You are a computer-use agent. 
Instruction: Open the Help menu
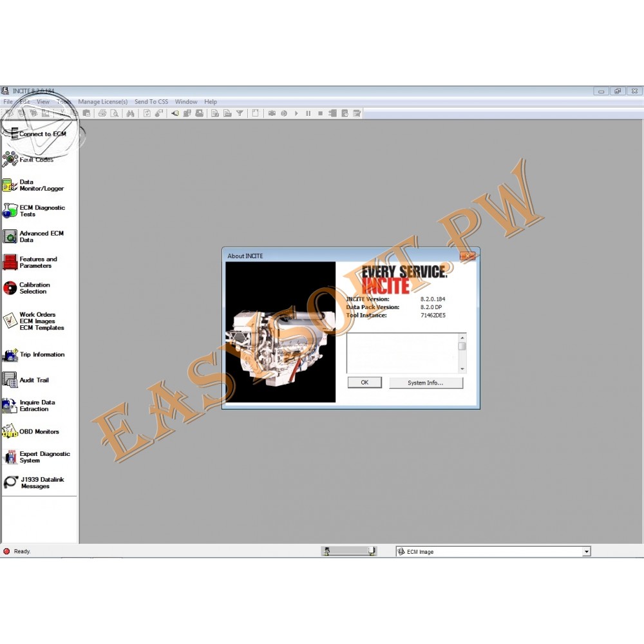(x=211, y=102)
